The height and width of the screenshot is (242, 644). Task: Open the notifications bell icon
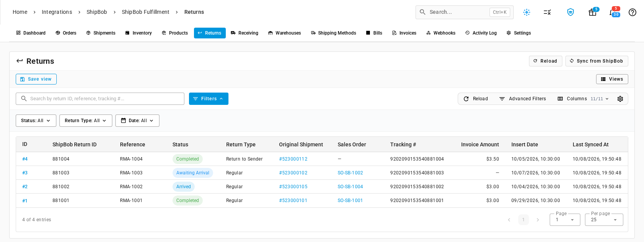coord(613,12)
